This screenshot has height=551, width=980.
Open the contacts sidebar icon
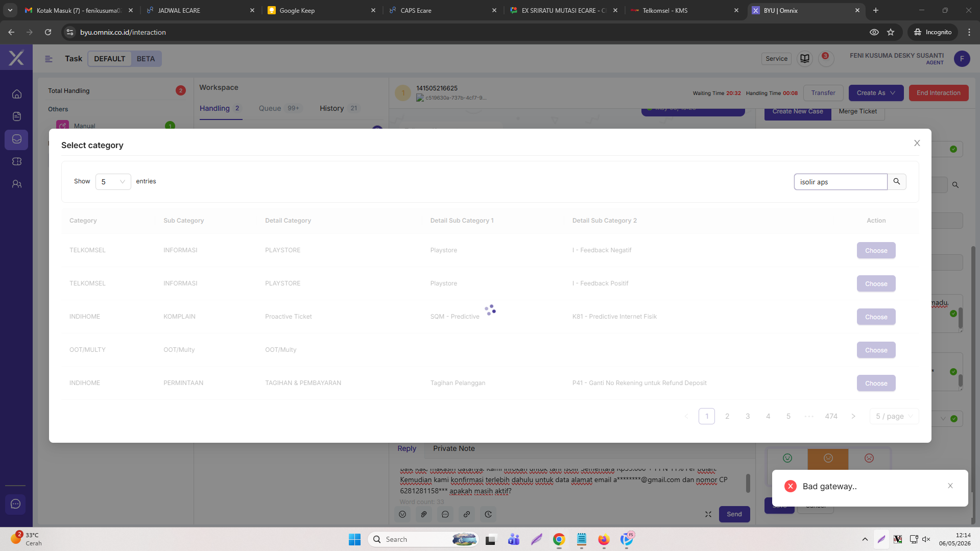click(x=16, y=184)
